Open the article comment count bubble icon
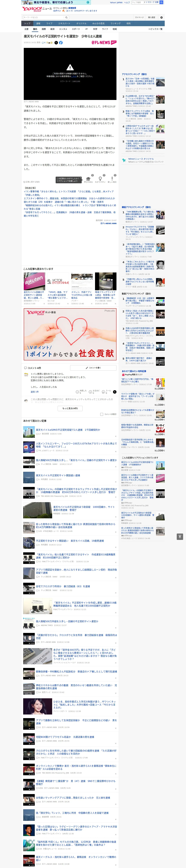Viewport: 186px width, 868px height. pyautogui.click(x=43, y=43)
